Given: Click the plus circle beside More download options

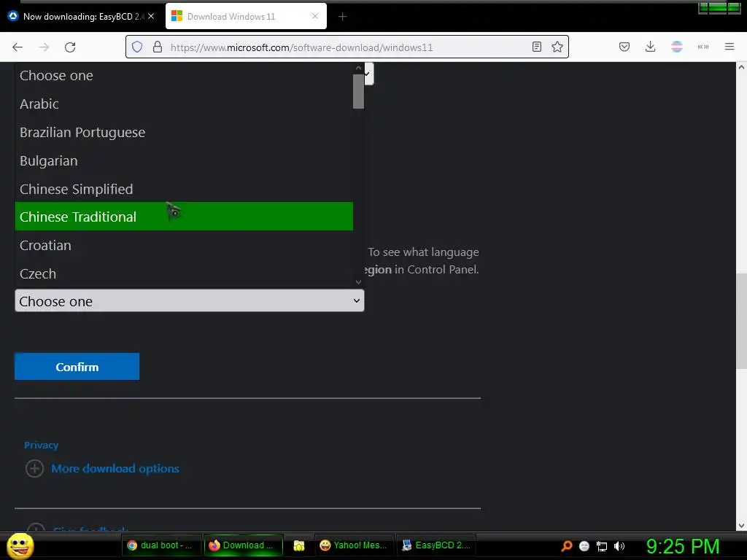Looking at the screenshot, I should click(34, 469).
